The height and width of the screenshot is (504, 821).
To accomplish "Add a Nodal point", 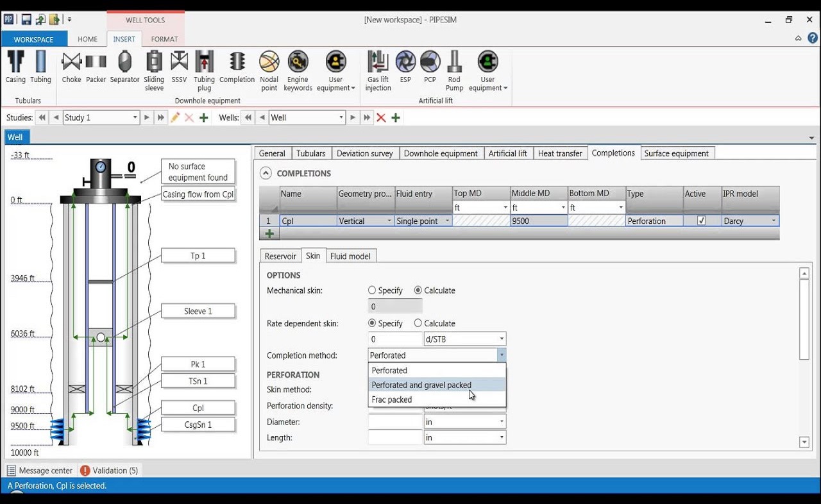I will (269, 71).
